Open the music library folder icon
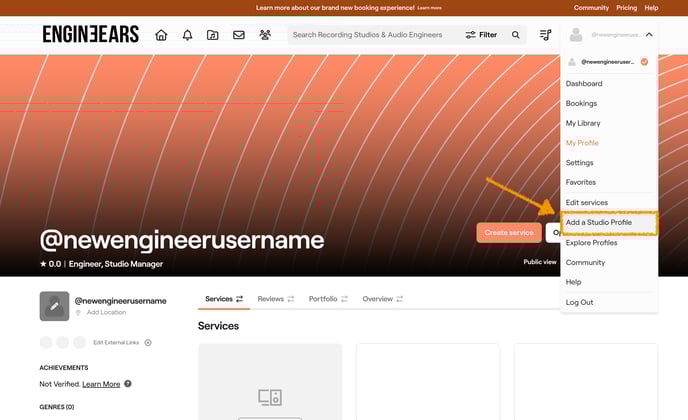The image size is (688, 420). (x=212, y=35)
